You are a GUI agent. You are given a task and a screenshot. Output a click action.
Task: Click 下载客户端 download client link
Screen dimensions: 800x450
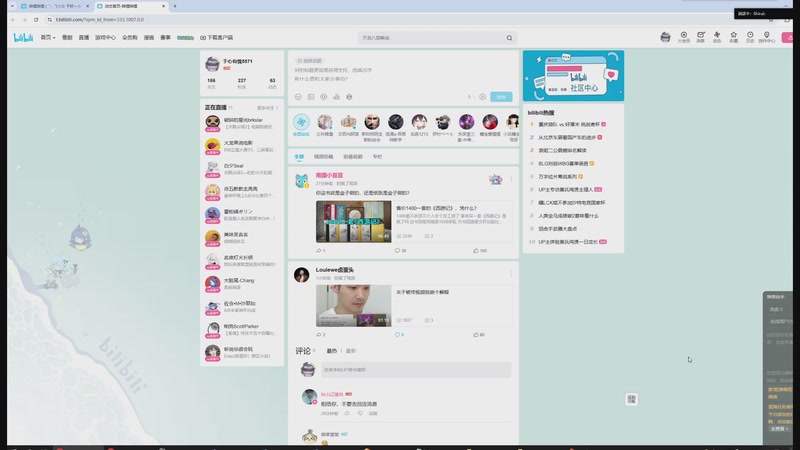pyautogui.click(x=216, y=37)
